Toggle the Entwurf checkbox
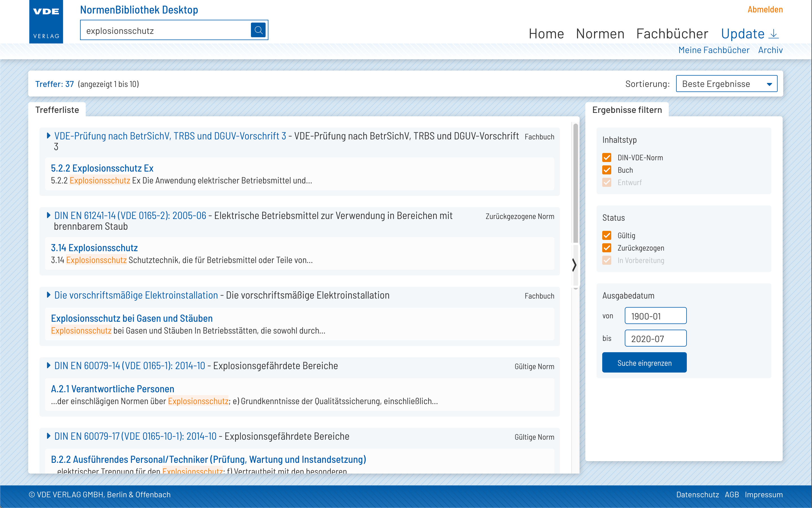The width and height of the screenshot is (812, 508). click(x=607, y=182)
